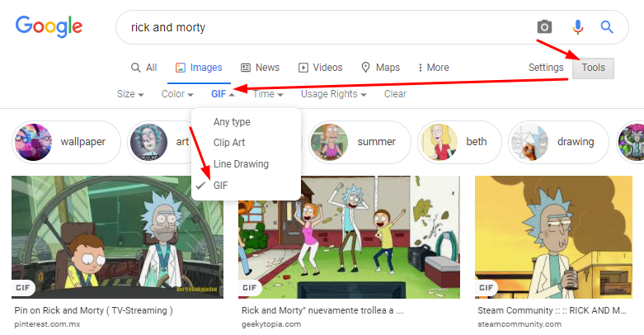Open the Size filter dropdown
This screenshot has height=335, width=644.
coord(130,94)
